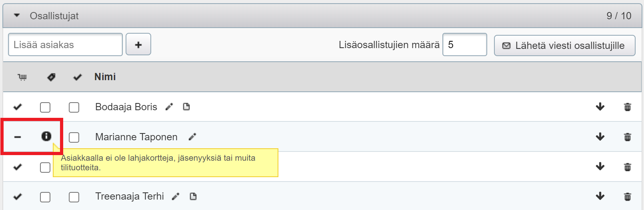This screenshot has height=210, width=644.
Task: Remove Treenaaja Terhi using the trash icon
Action: tap(627, 196)
